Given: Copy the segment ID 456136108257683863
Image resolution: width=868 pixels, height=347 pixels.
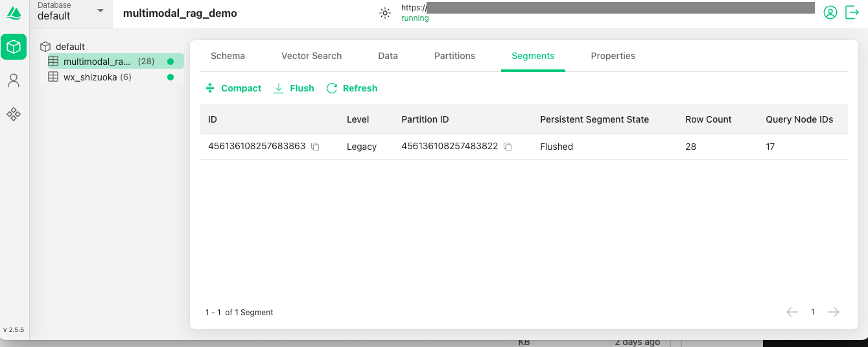Looking at the screenshot, I should [x=315, y=147].
